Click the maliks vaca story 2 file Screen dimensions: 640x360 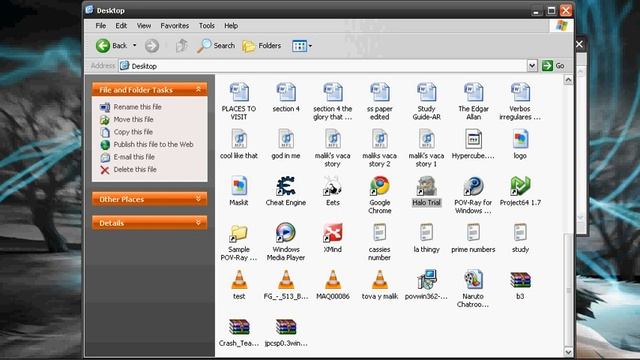pos(380,139)
